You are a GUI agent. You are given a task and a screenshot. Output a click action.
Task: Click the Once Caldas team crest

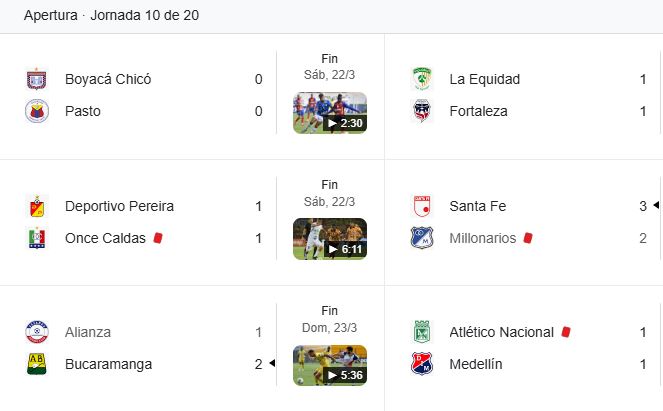point(37,238)
